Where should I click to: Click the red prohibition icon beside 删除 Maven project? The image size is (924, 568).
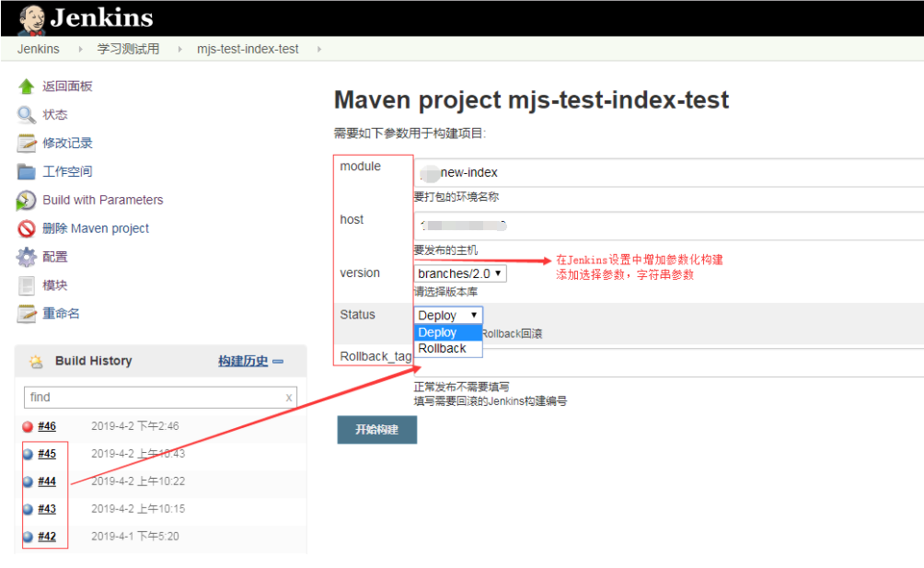click(26, 228)
